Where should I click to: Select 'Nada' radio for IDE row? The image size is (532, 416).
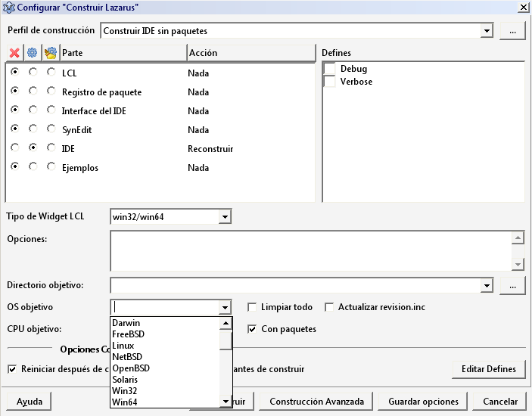14,147
